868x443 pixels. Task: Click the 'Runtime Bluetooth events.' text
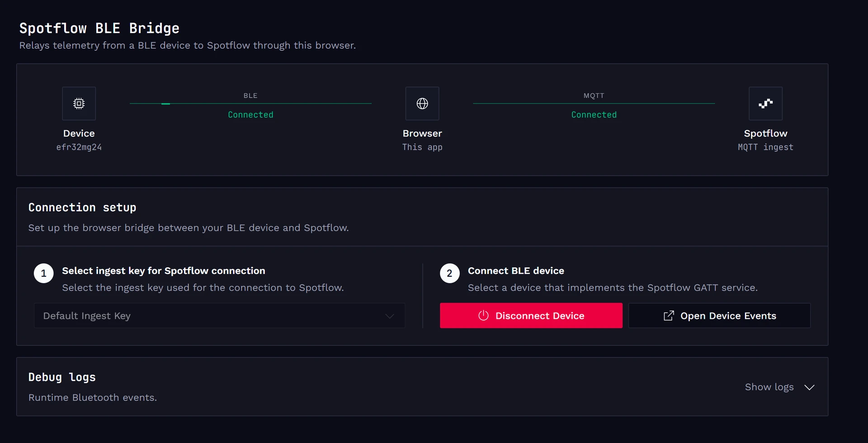(93, 397)
